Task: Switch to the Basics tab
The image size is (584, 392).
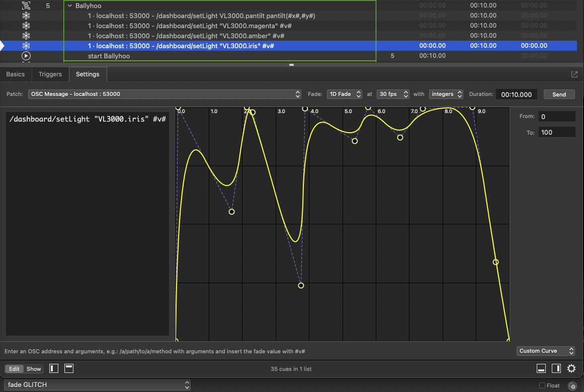Action: [15, 74]
